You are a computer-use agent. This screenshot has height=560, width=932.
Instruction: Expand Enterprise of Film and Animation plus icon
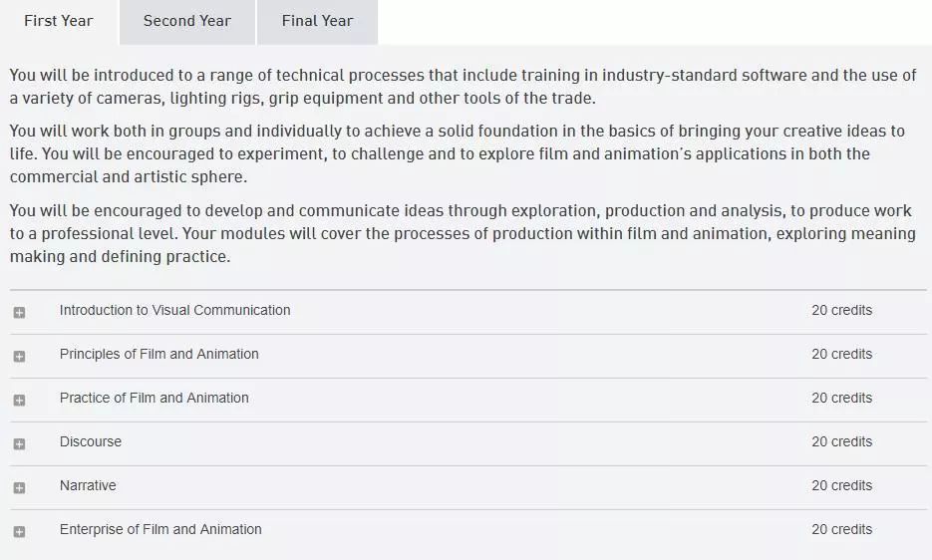point(19,531)
